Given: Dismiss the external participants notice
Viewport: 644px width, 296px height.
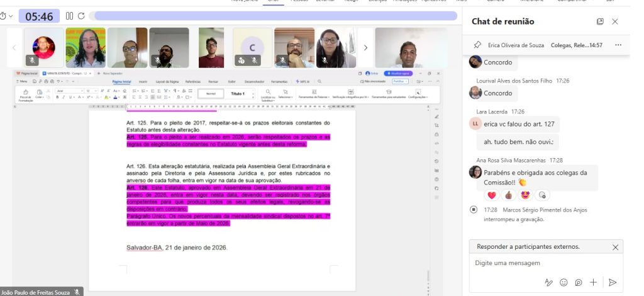Looking at the screenshot, I should coord(615,247).
